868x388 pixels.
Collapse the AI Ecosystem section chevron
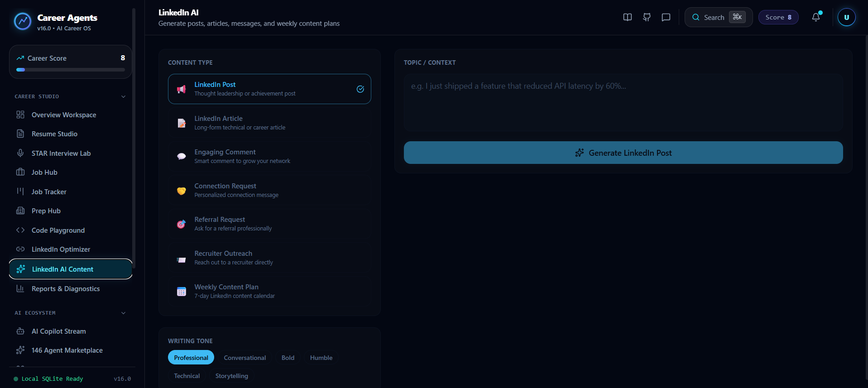point(123,313)
